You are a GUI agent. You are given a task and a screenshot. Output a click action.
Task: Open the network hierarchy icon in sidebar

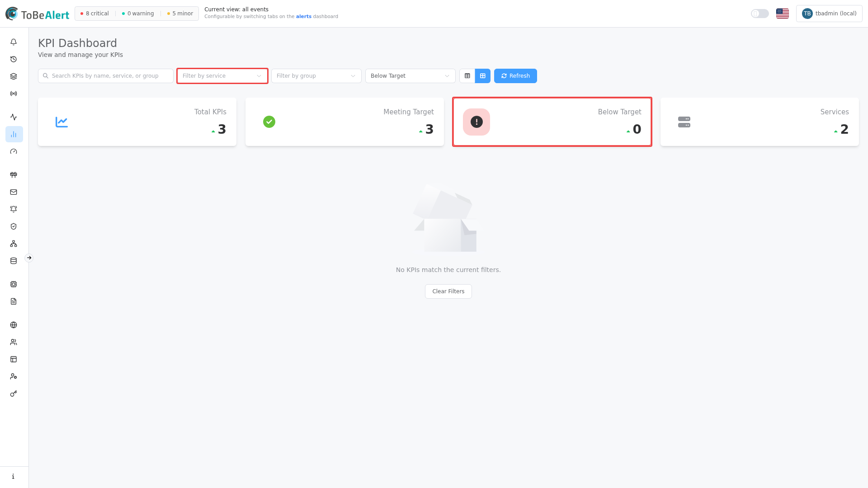tap(14, 244)
